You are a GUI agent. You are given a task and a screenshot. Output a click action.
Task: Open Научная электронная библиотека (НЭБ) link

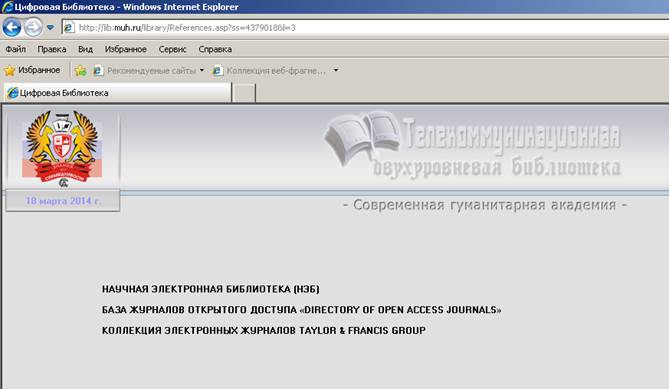210,289
